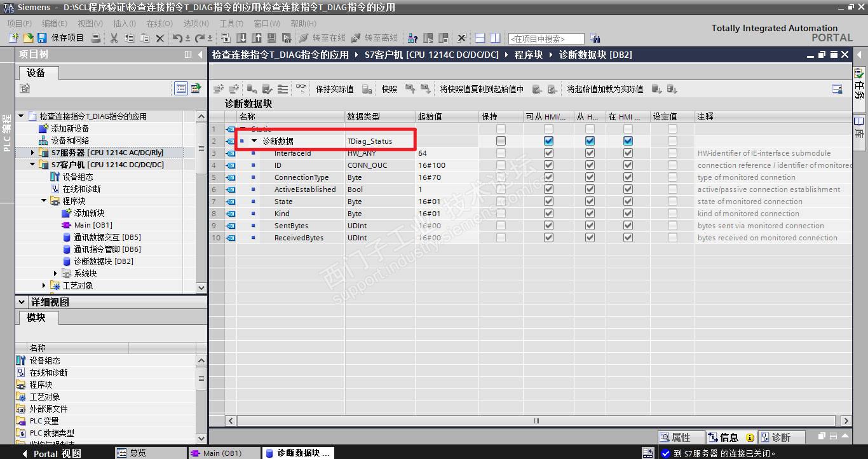Click the upload from device icon

tap(257, 38)
